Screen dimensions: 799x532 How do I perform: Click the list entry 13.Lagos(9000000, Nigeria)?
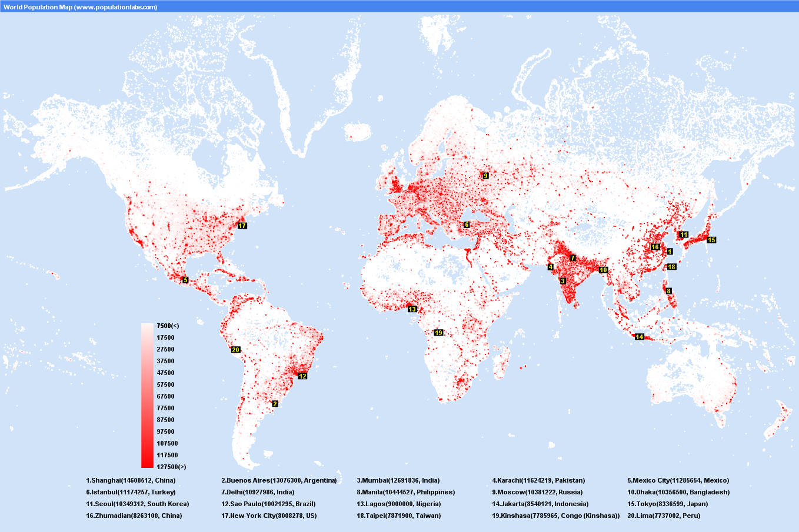(399, 504)
